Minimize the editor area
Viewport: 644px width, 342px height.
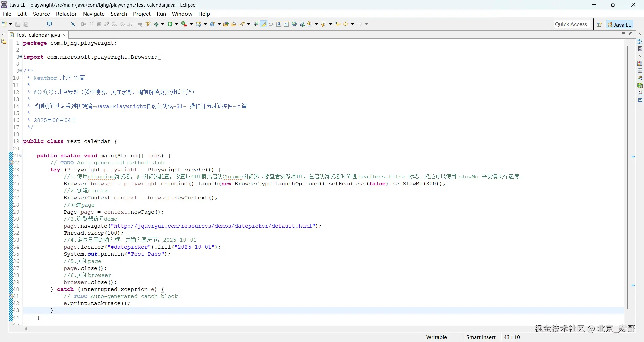(623, 34)
